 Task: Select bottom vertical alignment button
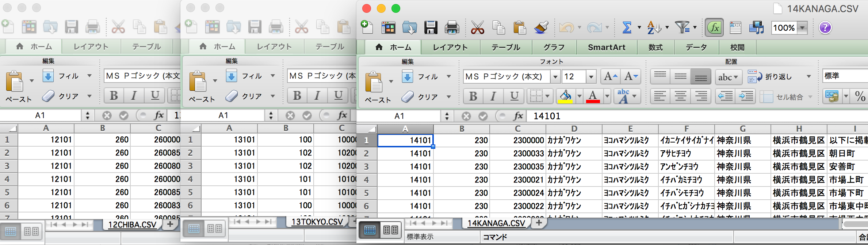(701, 76)
